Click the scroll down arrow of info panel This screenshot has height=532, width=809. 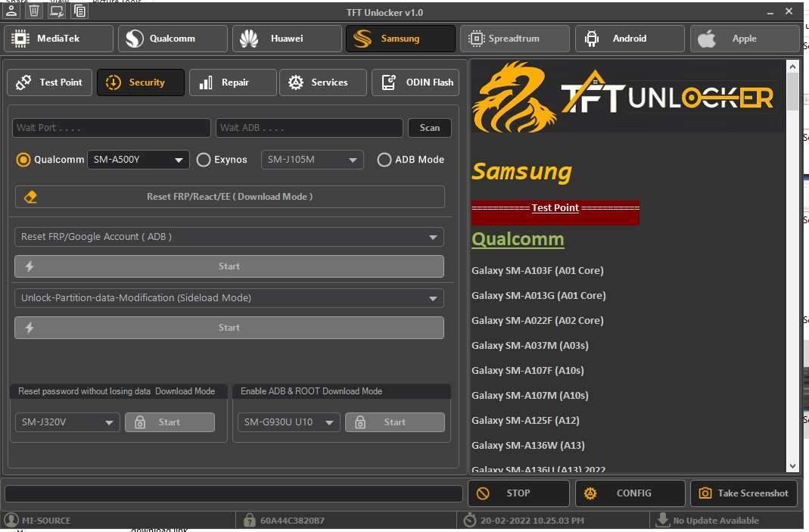792,466
